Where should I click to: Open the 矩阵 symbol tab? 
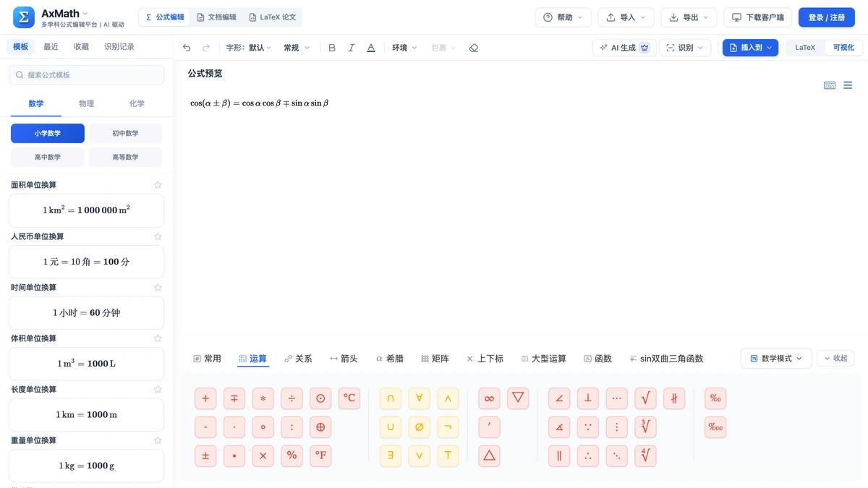click(x=435, y=359)
